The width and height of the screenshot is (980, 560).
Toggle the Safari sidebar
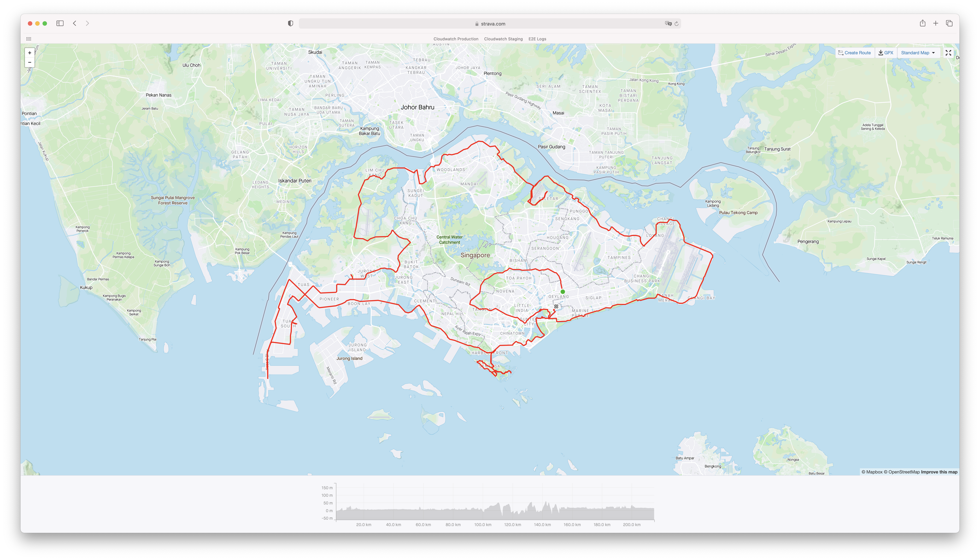60,23
